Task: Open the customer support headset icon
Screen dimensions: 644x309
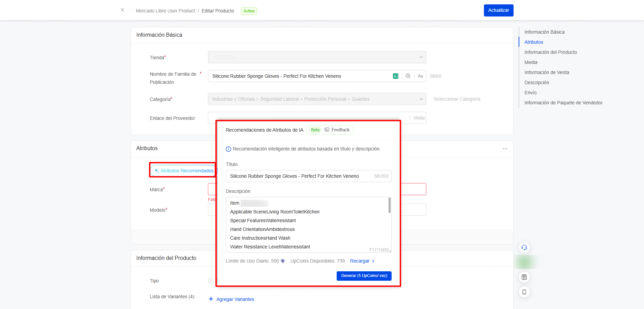Action: [524, 248]
